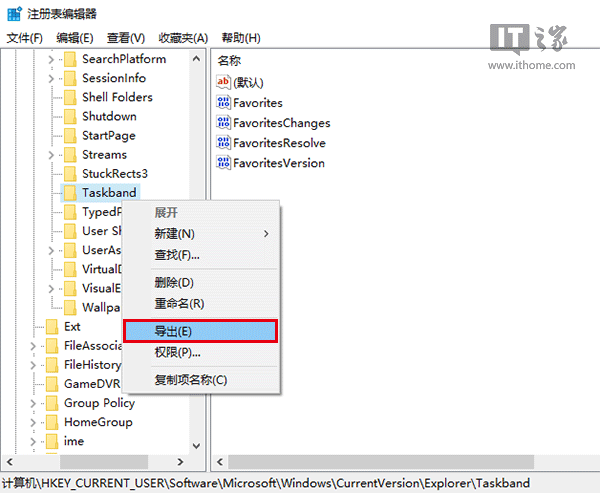Select the Favorites binary value icon
Viewport: 600px width, 493px height.
coord(224,103)
